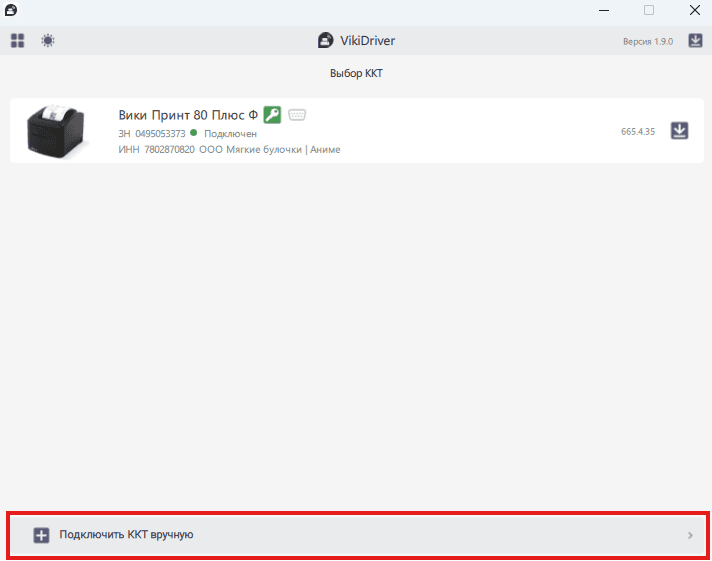Click the app icon in the title bar
712x561 pixels.
pyautogui.click(x=11, y=10)
